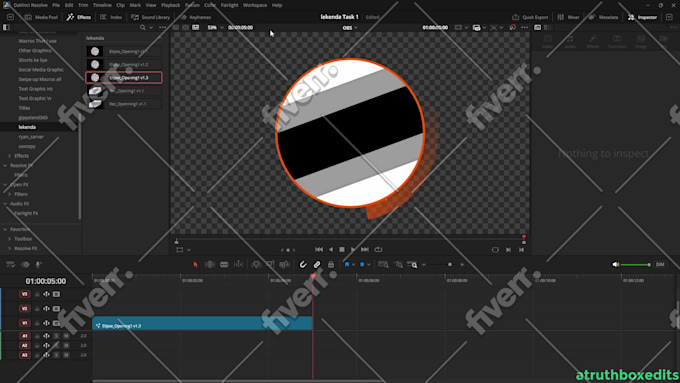Select the Elipse_Opening1 v1.3 timeline clip
680x383 pixels.
click(202, 323)
